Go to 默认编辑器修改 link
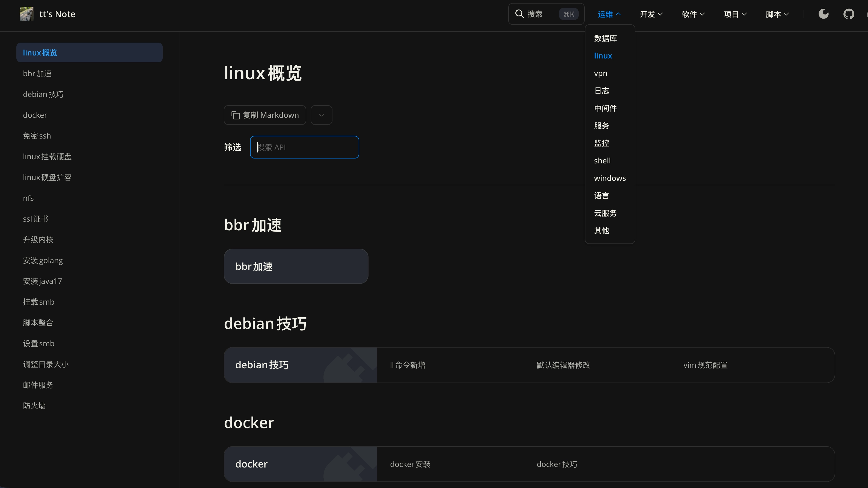The image size is (868, 488). coord(563,365)
